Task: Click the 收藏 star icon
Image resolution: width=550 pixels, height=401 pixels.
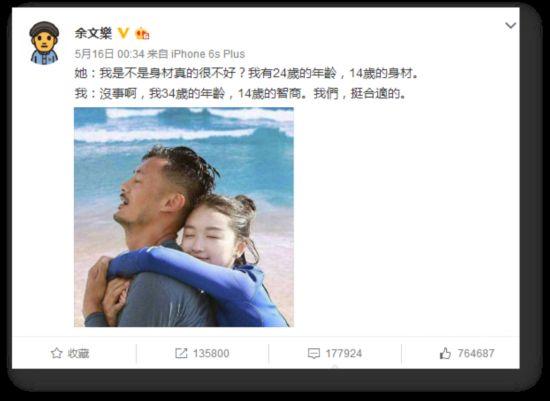Action: (56, 353)
